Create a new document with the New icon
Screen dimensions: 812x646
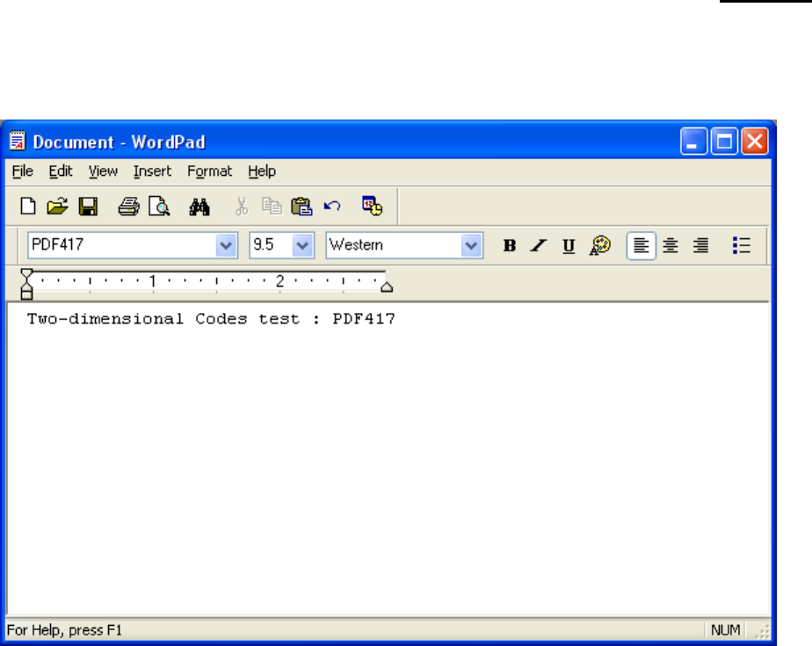28,207
